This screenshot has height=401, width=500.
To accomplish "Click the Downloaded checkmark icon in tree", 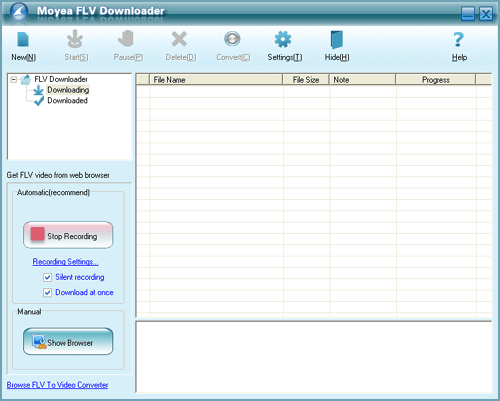I will pyautogui.click(x=39, y=101).
